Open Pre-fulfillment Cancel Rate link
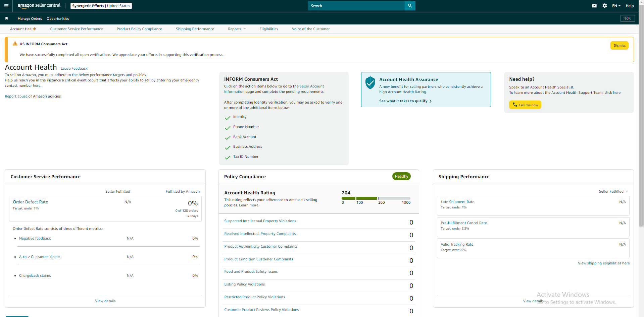 click(464, 223)
